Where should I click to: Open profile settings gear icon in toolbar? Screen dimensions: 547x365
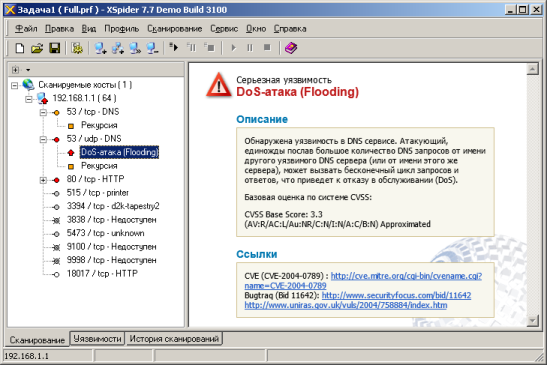click(x=77, y=48)
